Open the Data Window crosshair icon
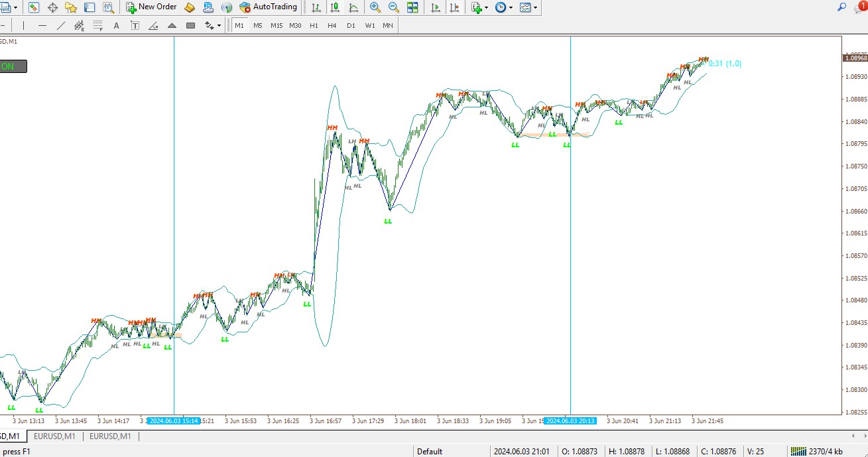The width and height of the screenshot is (868, 457). pos(52,7)
